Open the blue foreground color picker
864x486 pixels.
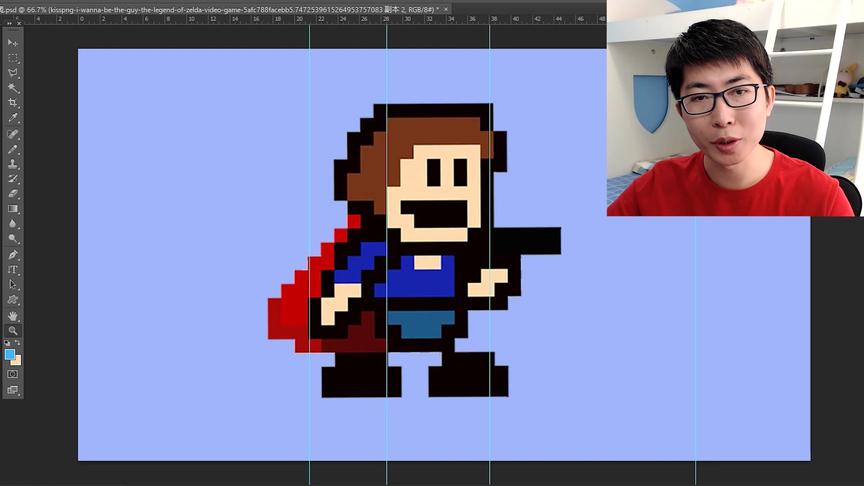9,354
